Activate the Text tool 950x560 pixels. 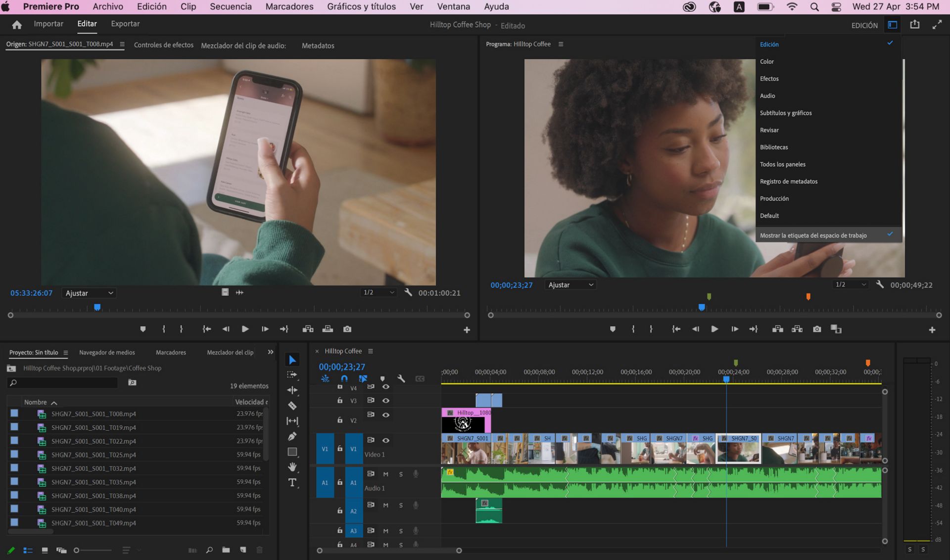292,481
